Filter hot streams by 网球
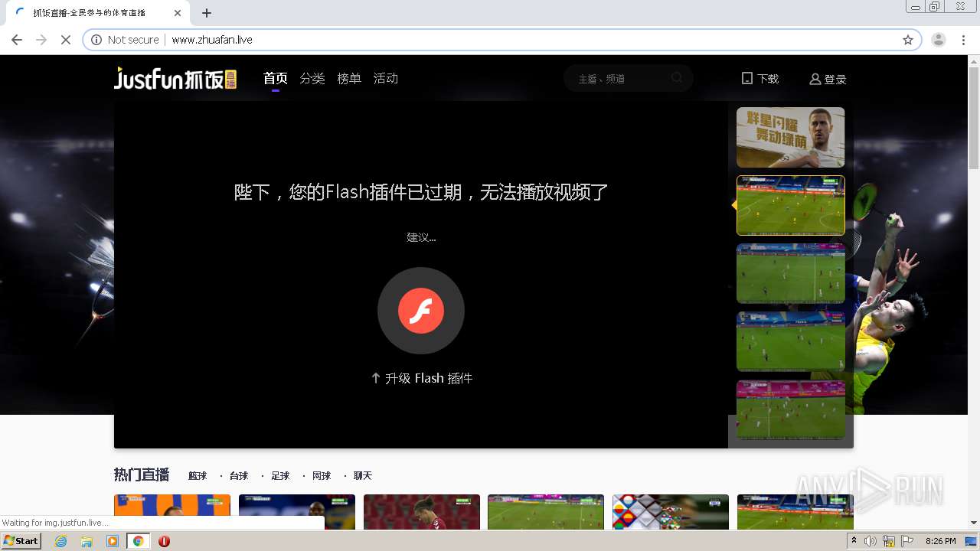The width and height of the screenshot is (980, 551). click(322, 476)
